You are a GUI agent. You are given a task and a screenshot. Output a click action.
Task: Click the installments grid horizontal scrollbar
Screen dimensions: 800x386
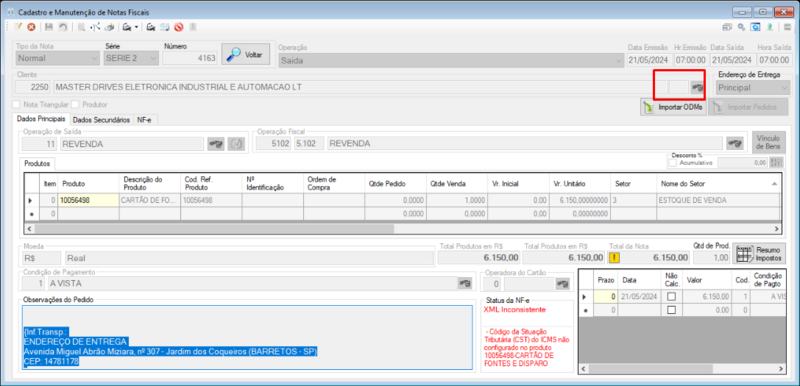tap(682, 368)
